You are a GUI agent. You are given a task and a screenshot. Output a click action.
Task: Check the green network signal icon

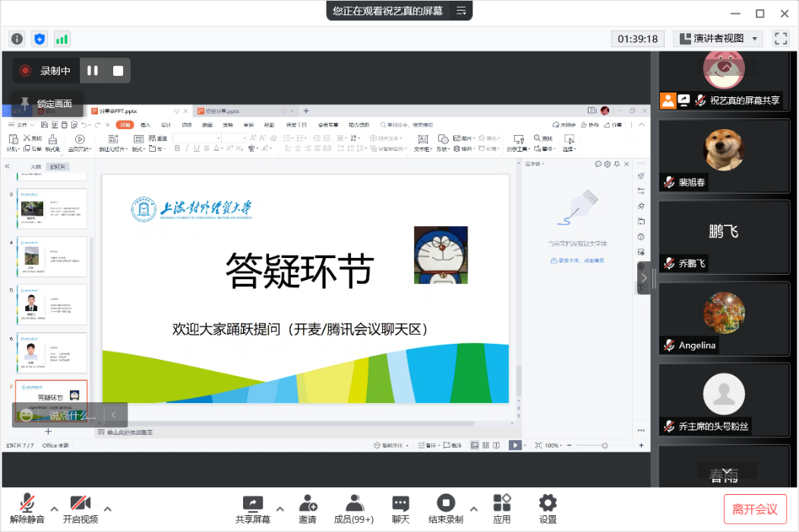point(62,39)
